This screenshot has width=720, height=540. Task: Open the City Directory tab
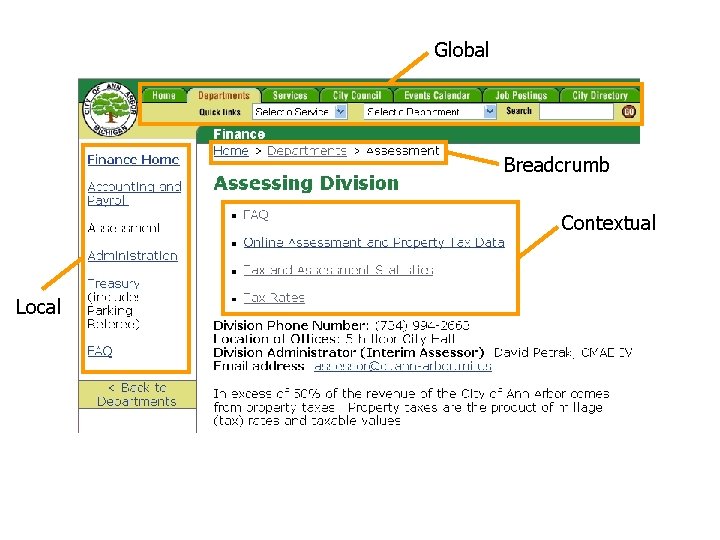(x=600, y=95)
